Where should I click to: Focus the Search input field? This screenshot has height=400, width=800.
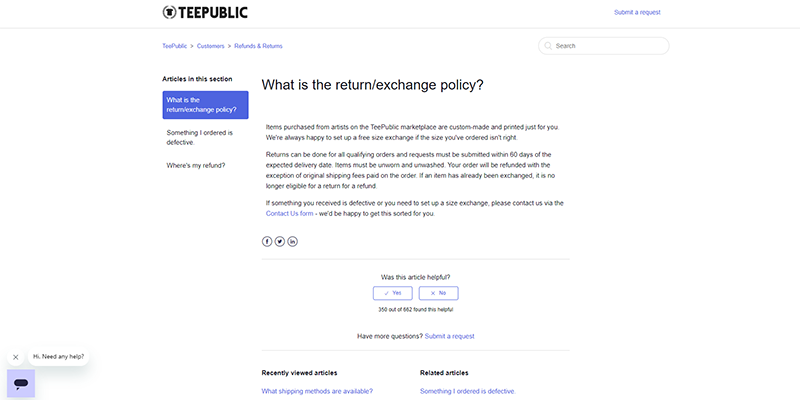604,46
